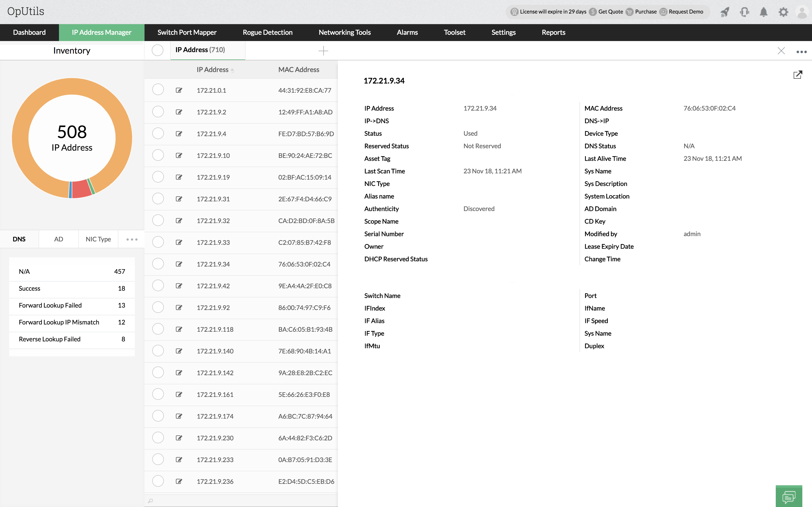
Task: Open the live chat icon
Action: coord(789,497)
